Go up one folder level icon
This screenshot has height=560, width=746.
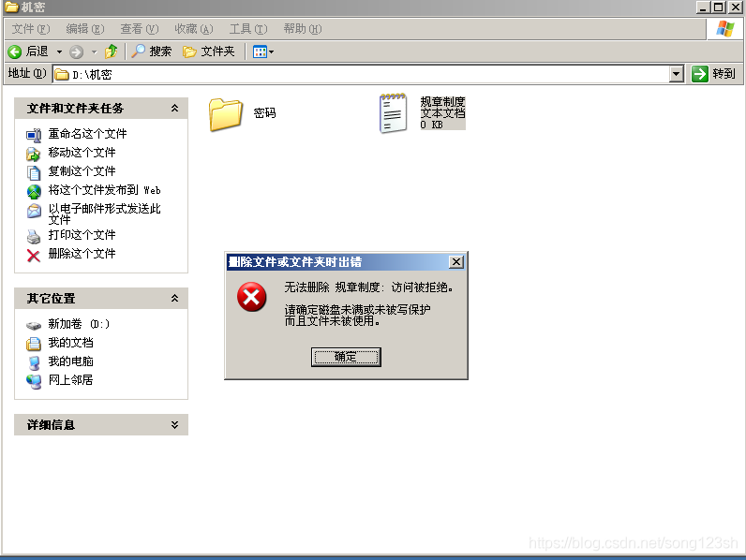coord(111,51)
